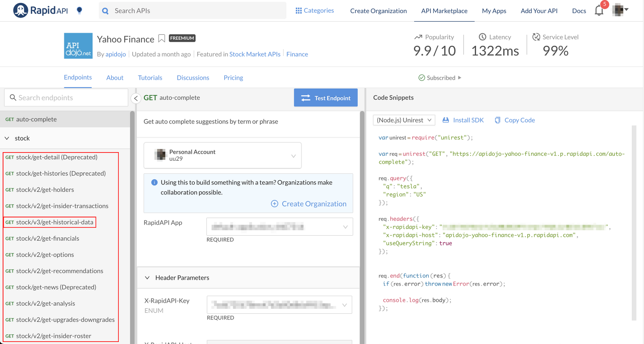Click the FREEMIUM badge
Image resolution: width=644 pixels, height=344 pixels.
pos(182,38)
